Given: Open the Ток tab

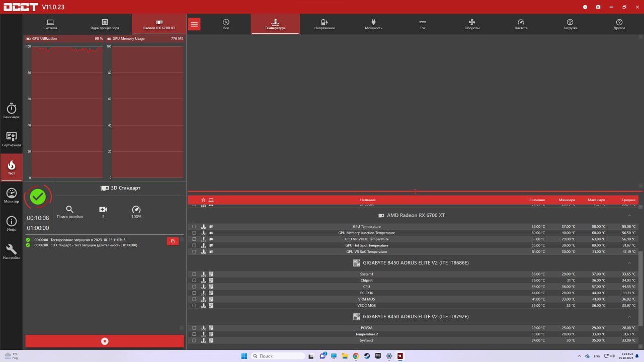Looking at the screenshot, I should [x=423, y=24].
